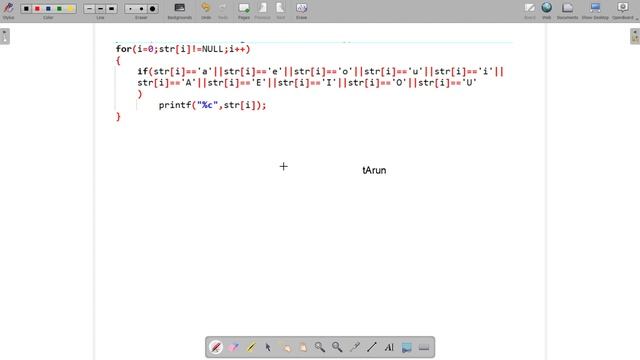Select the blue pen color
The height and width of the screenshot is (360, 640).
coord(48,9)
